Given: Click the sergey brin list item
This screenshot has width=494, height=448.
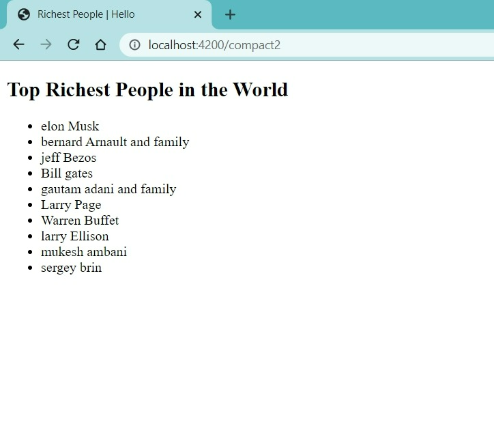Looking at the screenshot, I should pos(71,268).
